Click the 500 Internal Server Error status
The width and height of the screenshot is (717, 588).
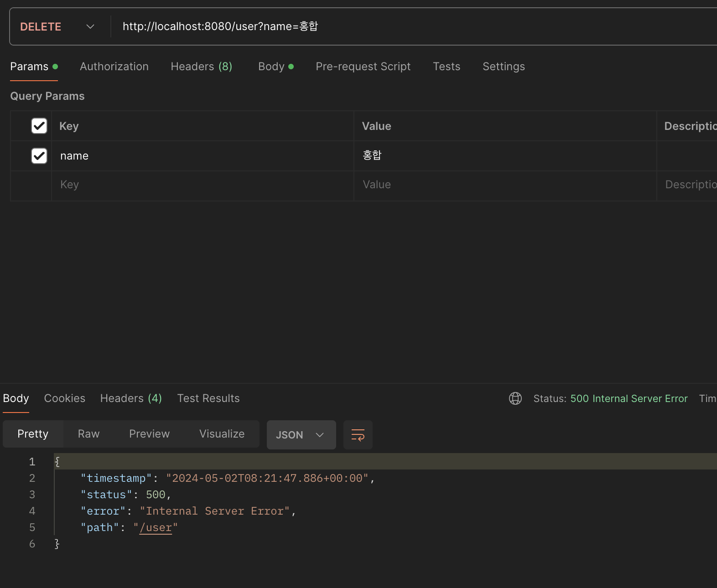point(629,398)
